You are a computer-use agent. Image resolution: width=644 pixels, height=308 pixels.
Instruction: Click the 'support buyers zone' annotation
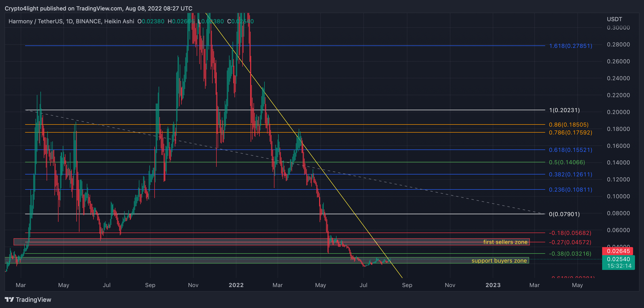[499, 260]
